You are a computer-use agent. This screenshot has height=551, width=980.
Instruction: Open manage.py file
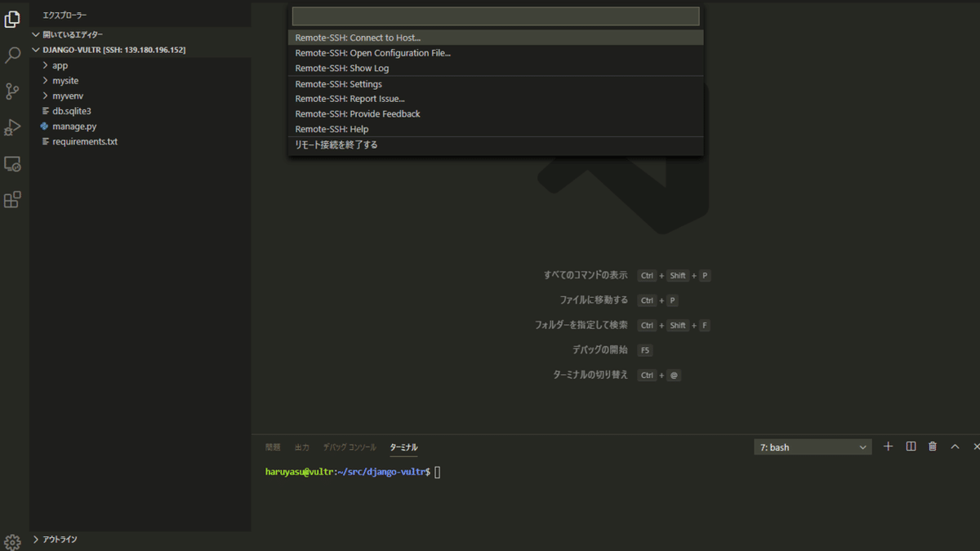(140, 127)
